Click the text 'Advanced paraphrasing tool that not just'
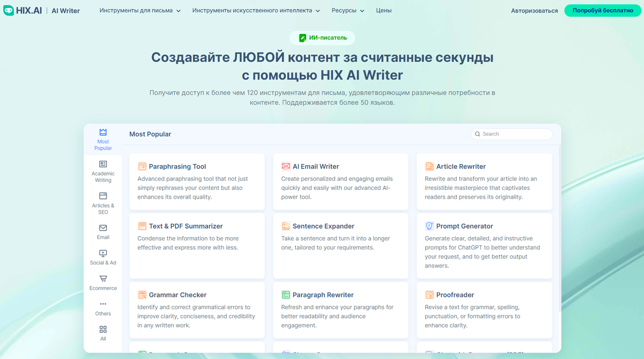644x359 pixels. [x=193, y=179]
